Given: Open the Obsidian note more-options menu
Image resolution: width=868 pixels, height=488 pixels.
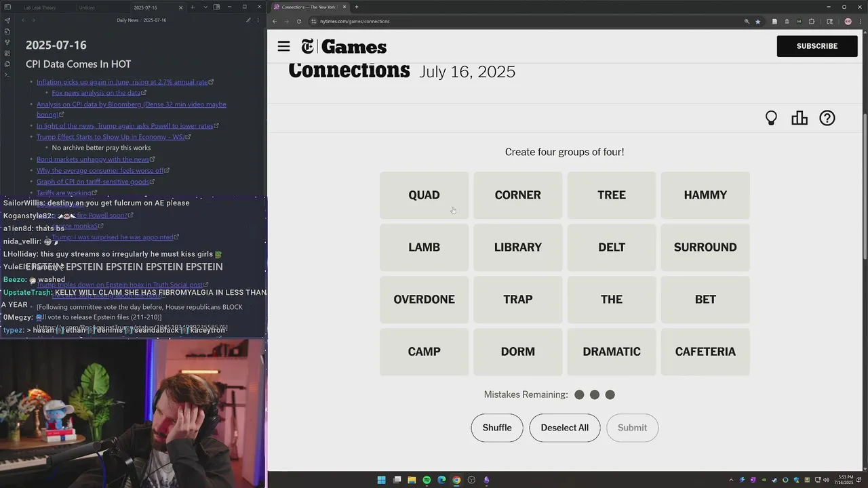Looking at the screenshot, I should [x=258, y=20].
